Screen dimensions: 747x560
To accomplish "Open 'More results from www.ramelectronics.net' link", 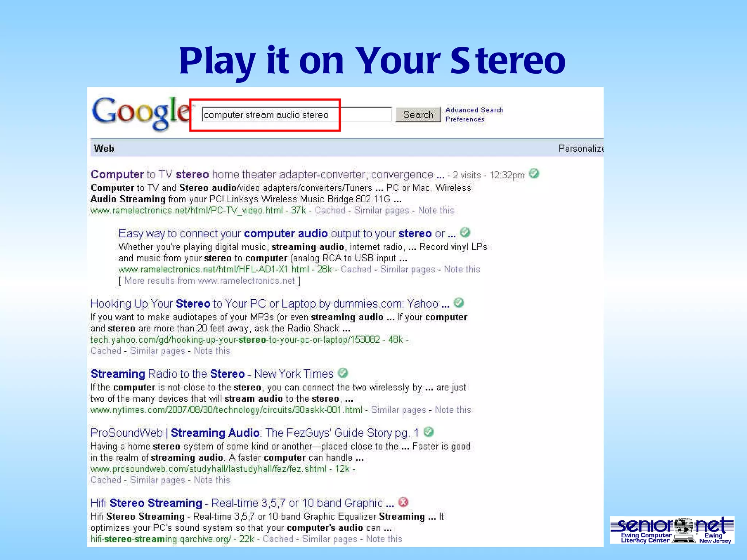I will pyautogui.click(x=209, y=281).
